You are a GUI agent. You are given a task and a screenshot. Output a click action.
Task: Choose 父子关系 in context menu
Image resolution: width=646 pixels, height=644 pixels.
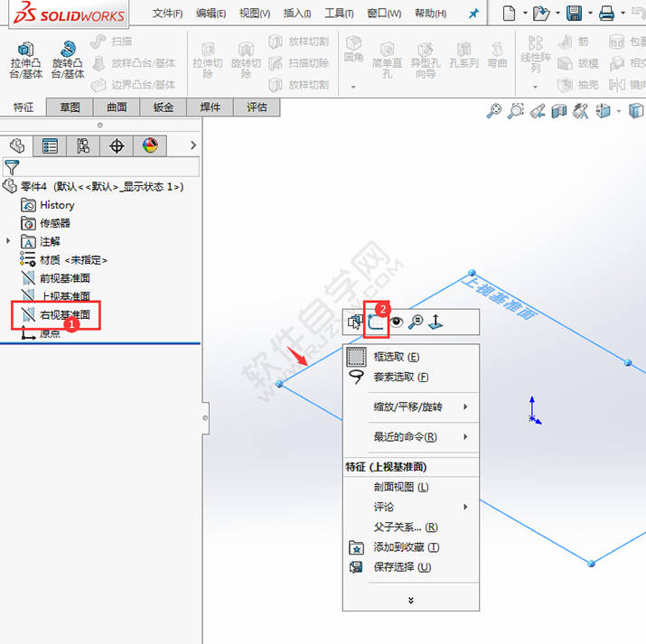[411, 527]
